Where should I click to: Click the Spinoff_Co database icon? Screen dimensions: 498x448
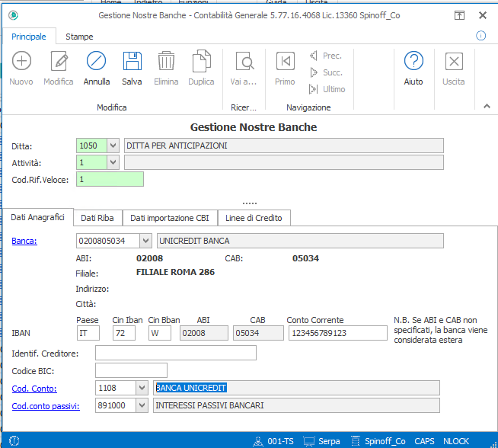point(356,441)
